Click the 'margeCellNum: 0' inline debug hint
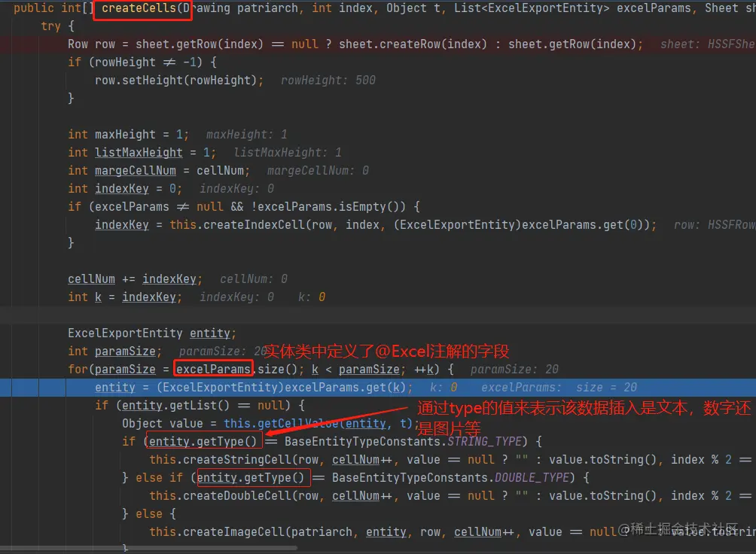756x554 pixels. pos(318,171)
